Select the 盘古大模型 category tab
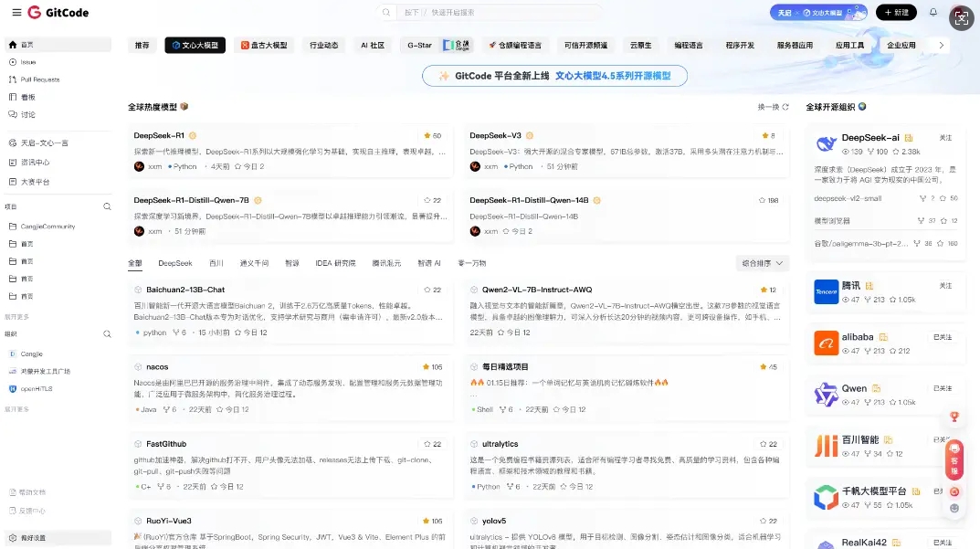 click(264, 45)
